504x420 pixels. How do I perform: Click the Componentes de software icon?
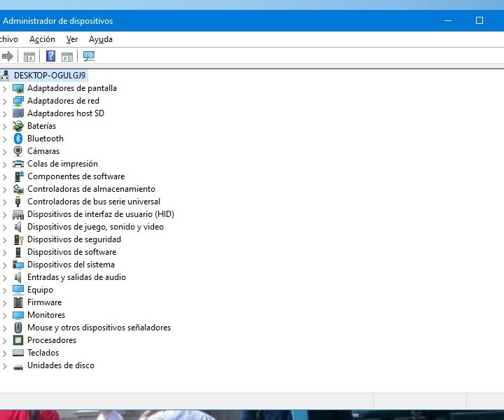[19, 176]
